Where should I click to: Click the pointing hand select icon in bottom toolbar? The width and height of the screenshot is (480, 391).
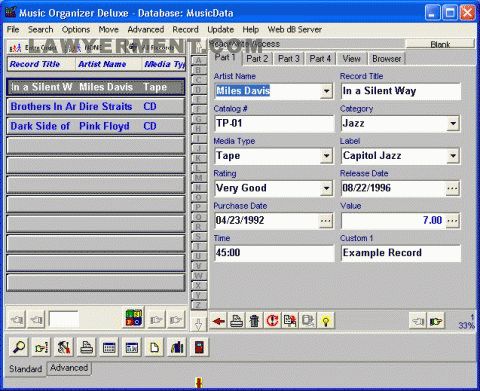[x=41, y=347]
